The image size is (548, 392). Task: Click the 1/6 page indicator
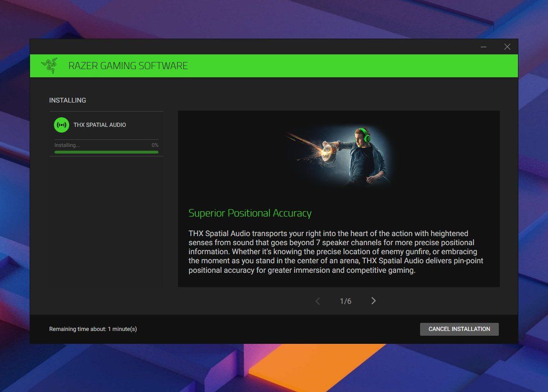(x=345, y=301)
